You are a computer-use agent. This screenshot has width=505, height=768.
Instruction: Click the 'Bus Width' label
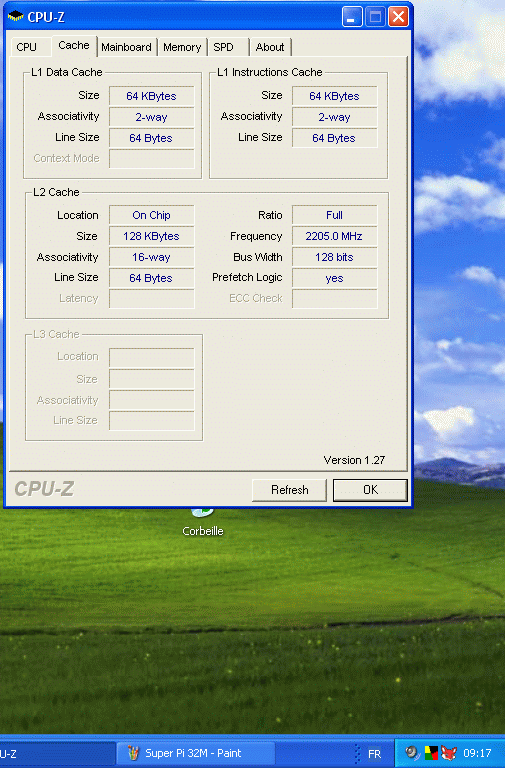[x=258, y=257]
